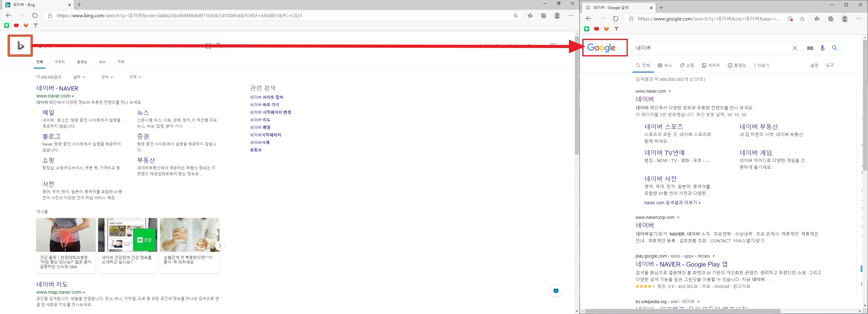Expand the Bing 지역 region filter

click(135, 77)
